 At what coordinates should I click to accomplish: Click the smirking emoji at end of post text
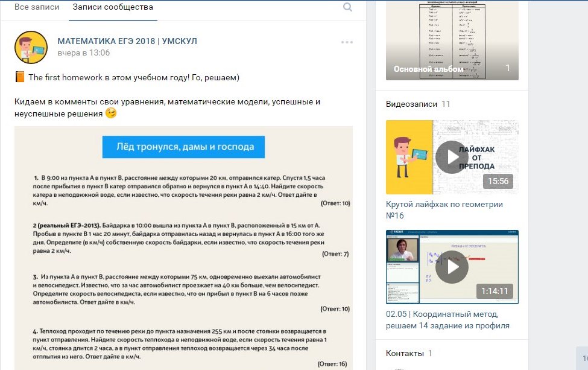click(111, 113)
